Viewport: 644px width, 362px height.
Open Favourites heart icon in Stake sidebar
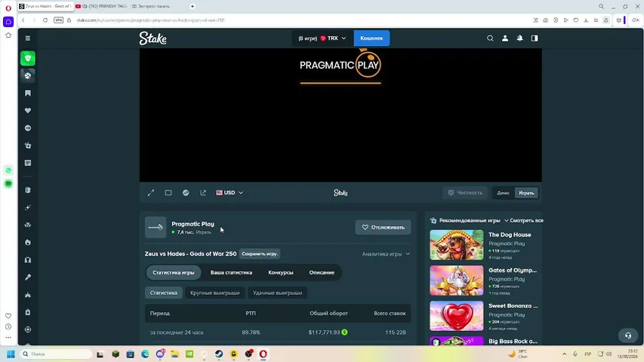[28, 110]
